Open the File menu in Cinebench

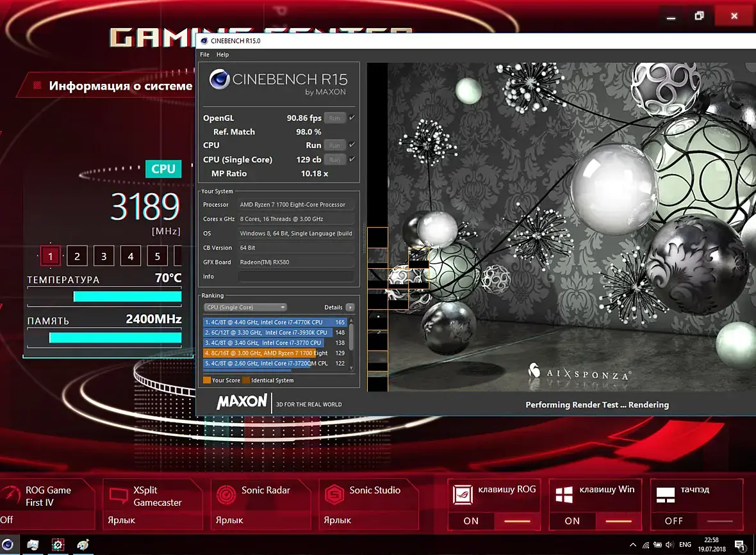coord(204,54)
